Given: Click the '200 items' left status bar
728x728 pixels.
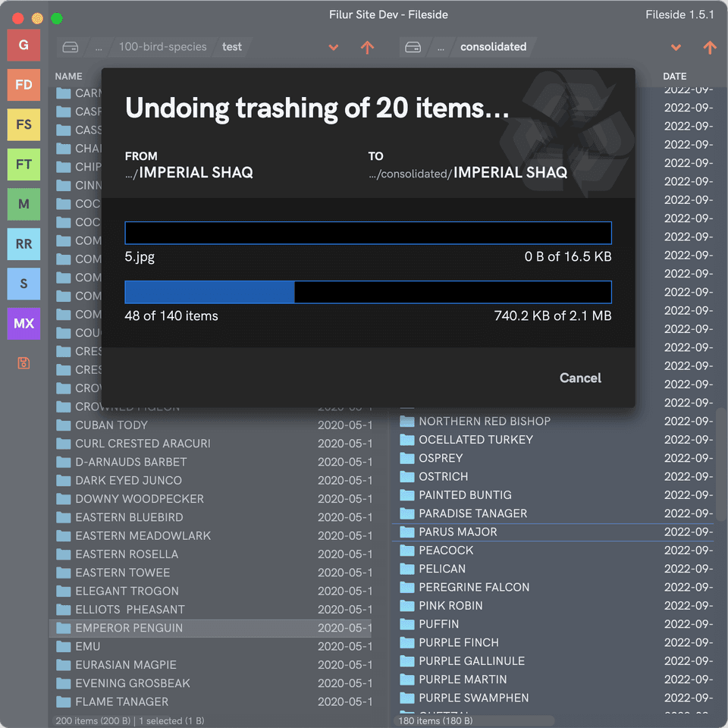Looking at the screenshot, I should coord(130,720).
